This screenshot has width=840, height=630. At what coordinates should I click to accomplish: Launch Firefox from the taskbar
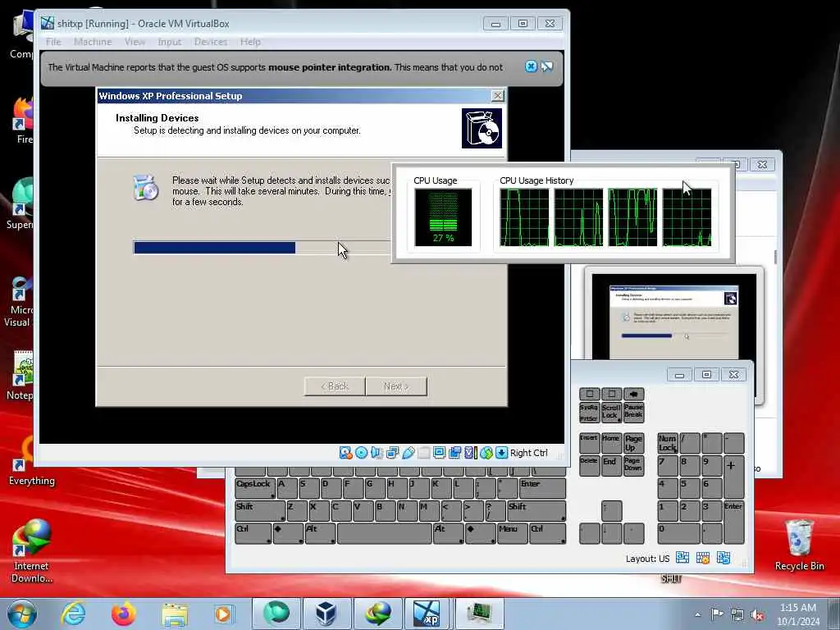(x=124, y=614)
